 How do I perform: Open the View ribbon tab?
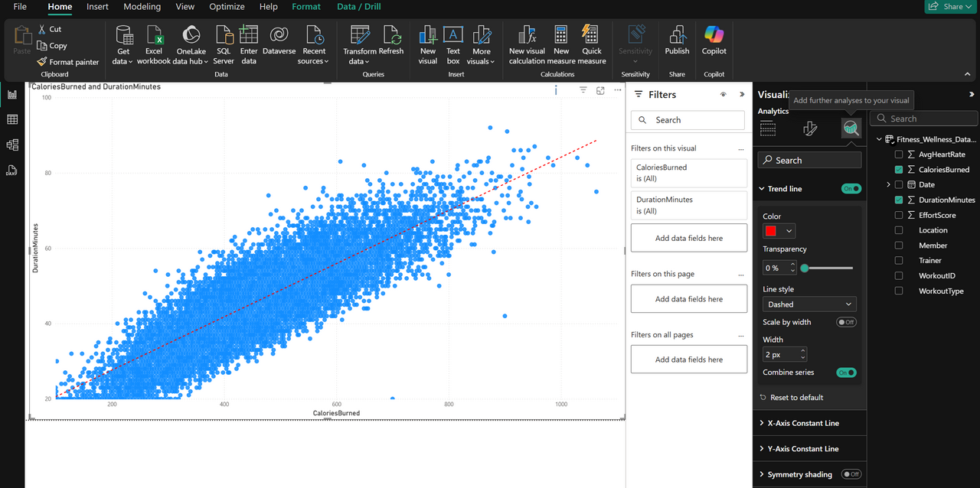185,7
